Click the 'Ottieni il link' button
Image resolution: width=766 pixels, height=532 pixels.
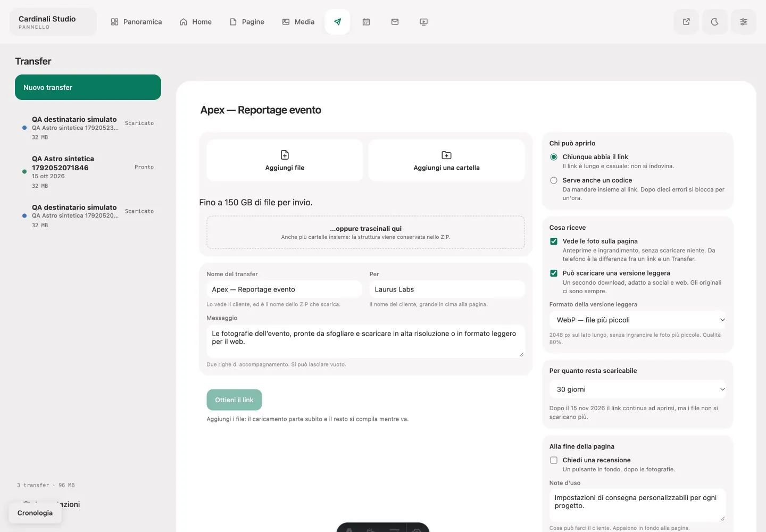234,400
